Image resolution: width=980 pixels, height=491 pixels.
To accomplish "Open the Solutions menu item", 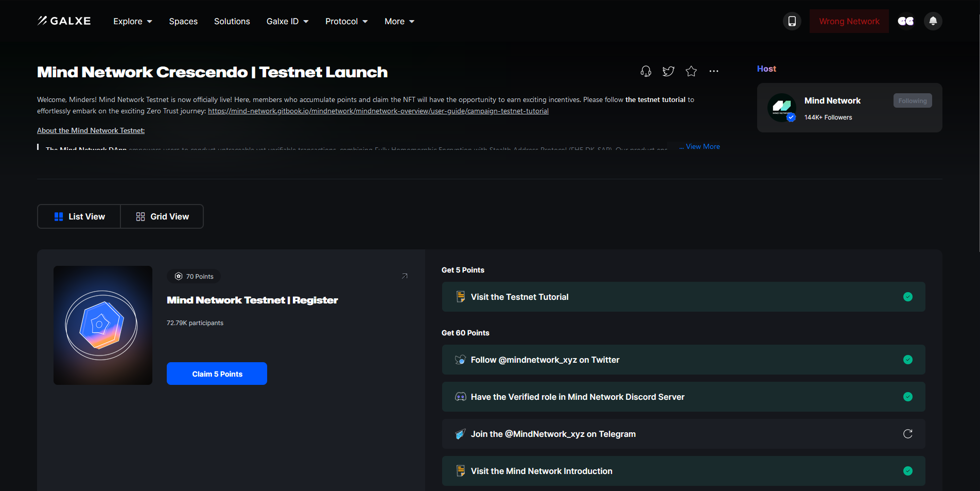I will point(232,21).
